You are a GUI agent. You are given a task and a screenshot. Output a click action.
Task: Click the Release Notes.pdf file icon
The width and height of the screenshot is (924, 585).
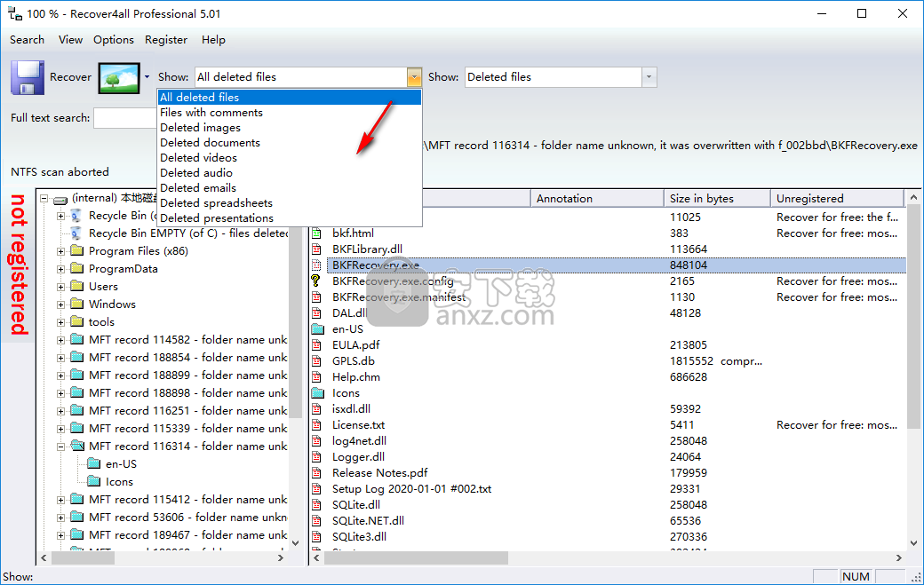point(316,472)
